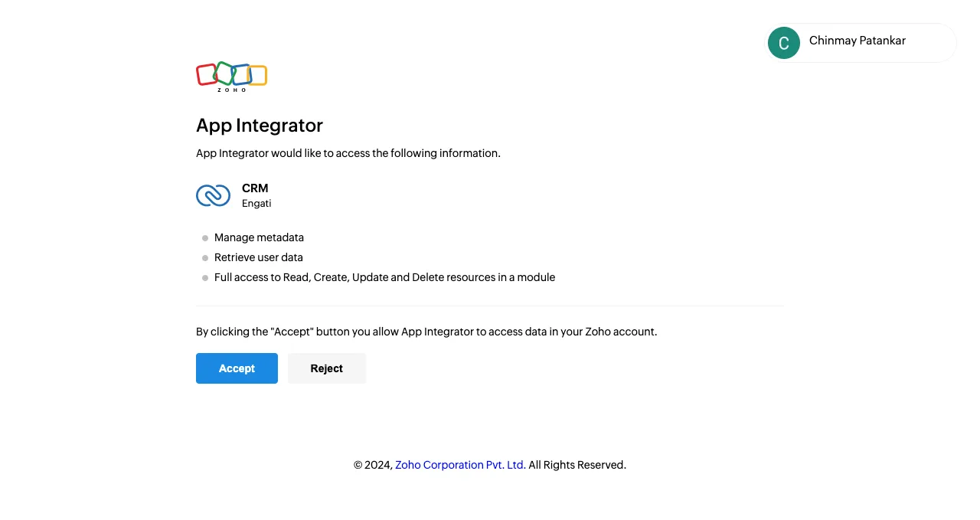
Task: Click the "Retrieve user data" permission
Action: coord(259,257)
